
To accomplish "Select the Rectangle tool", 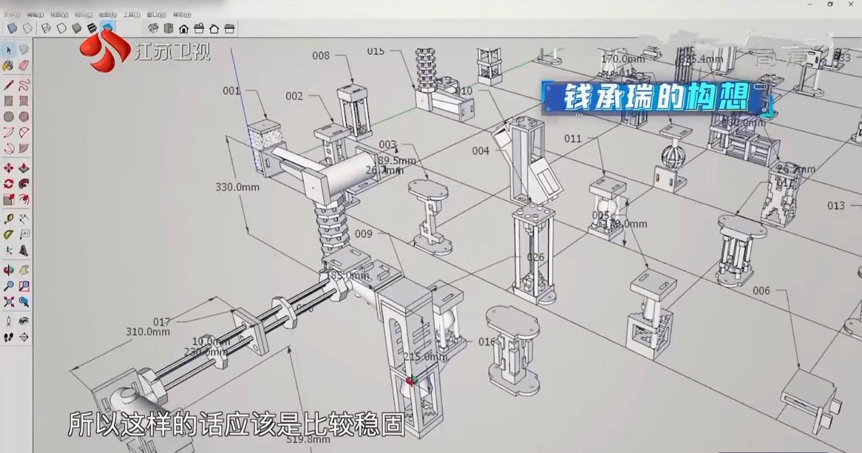I will (x=9, y=101).
